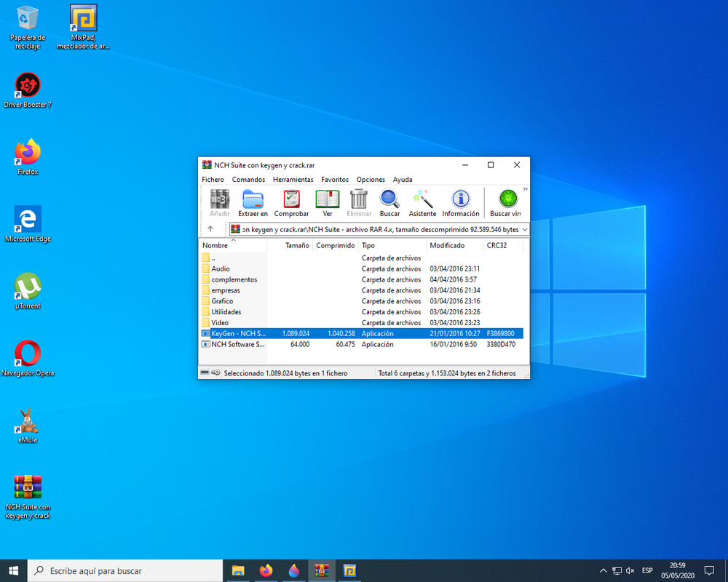Click MixPad taskbar button

point(349,570)
